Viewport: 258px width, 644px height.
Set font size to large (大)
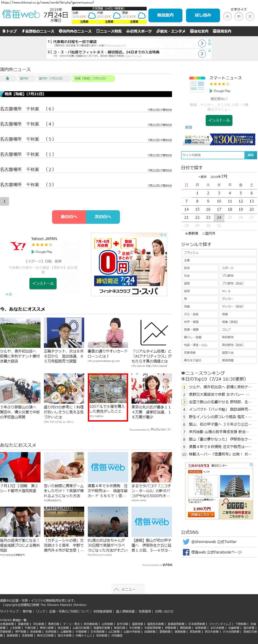click(x=250, y=17)
